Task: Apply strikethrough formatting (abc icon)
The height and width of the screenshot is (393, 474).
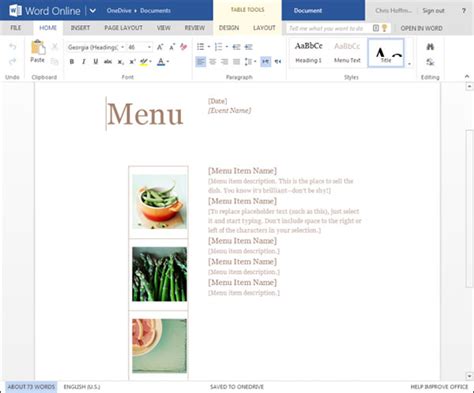Action: [108, 62]
